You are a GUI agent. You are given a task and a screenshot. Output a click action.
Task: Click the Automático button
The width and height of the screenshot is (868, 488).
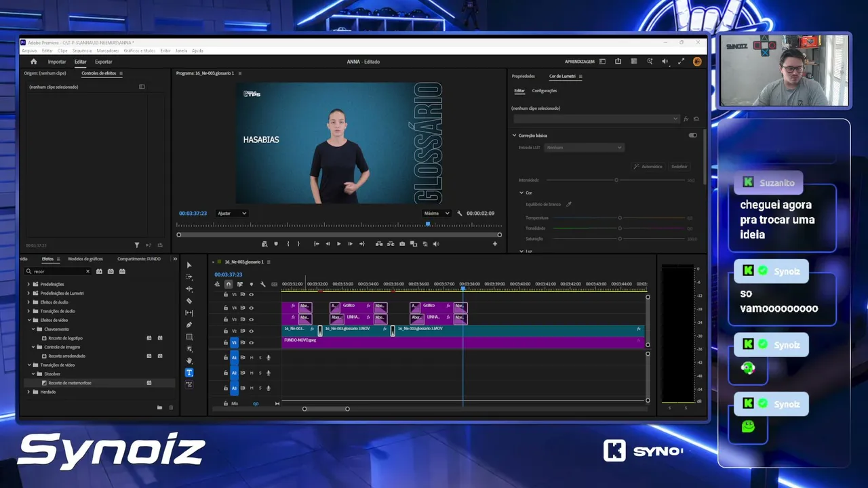(648, 167)
